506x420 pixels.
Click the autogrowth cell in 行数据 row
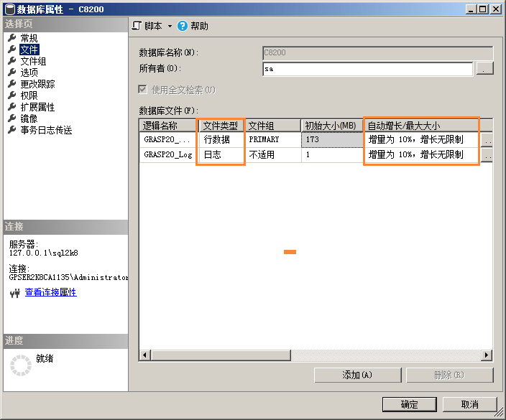click(421, 140)
